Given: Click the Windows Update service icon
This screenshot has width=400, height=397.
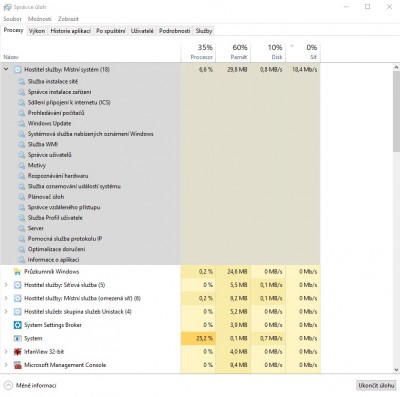Looking at the screenshot, I should [x=22, y=124].
